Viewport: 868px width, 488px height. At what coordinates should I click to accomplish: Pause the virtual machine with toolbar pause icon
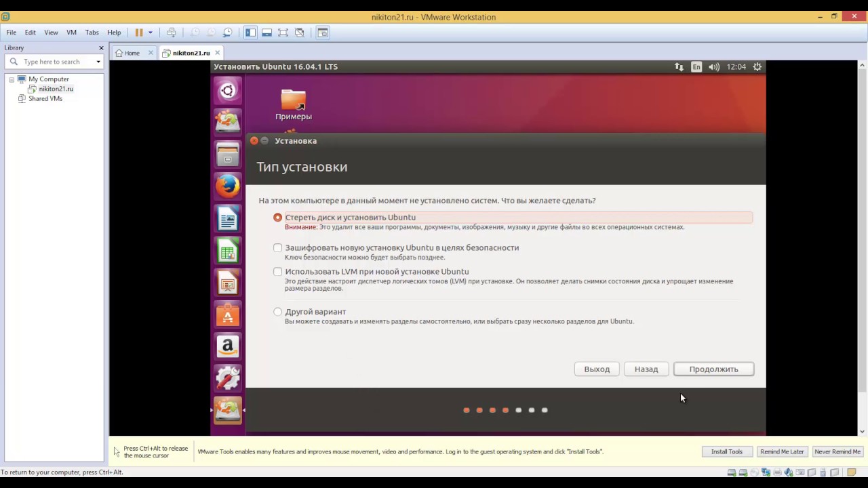click(x=139, y=33)
